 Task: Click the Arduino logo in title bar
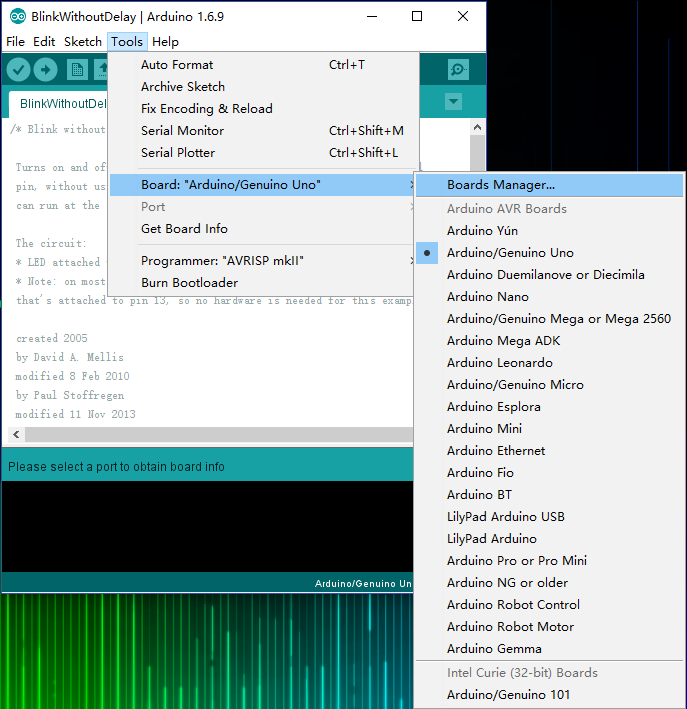pyautogui.click(x=18, y=17)
